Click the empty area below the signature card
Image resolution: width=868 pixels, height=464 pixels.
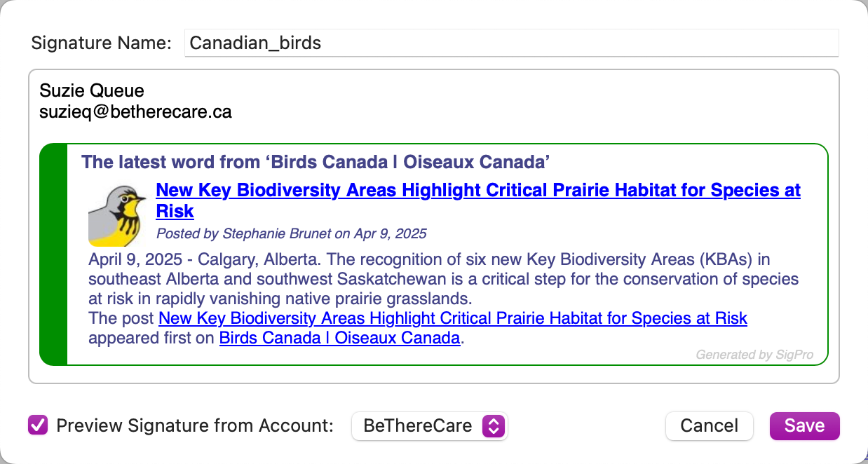tap(433, 374)
